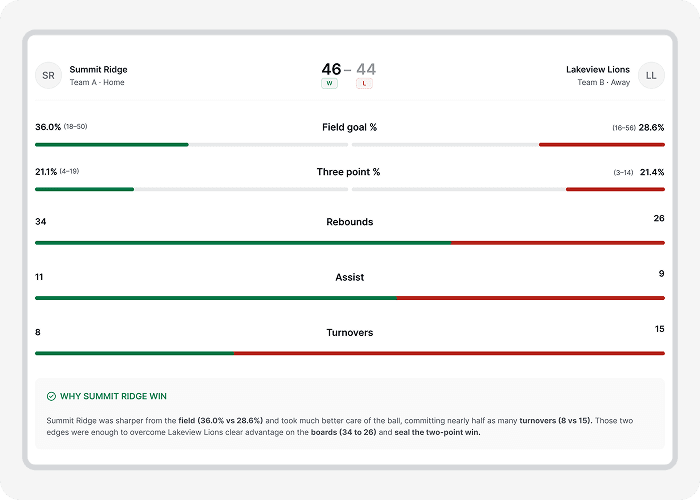Click the Summit Ridge 36.0% field goal value
This screenshot has height=500, width=700.
click(48, 127)
